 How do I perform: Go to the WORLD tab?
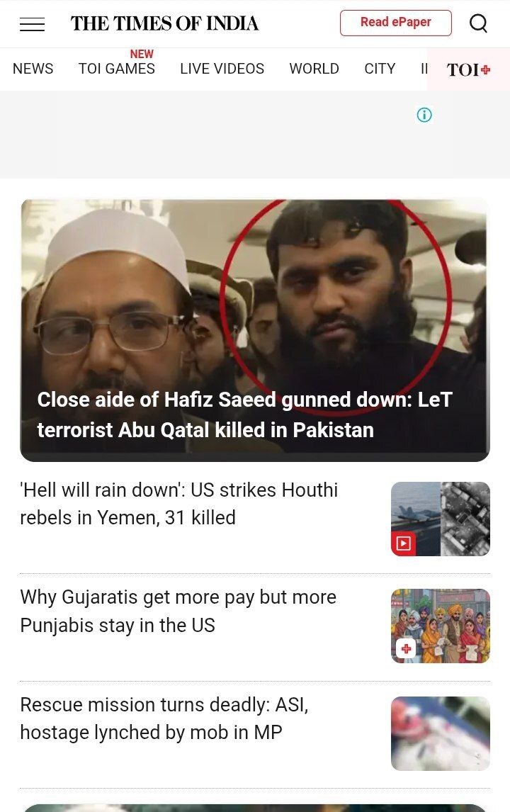314,69
